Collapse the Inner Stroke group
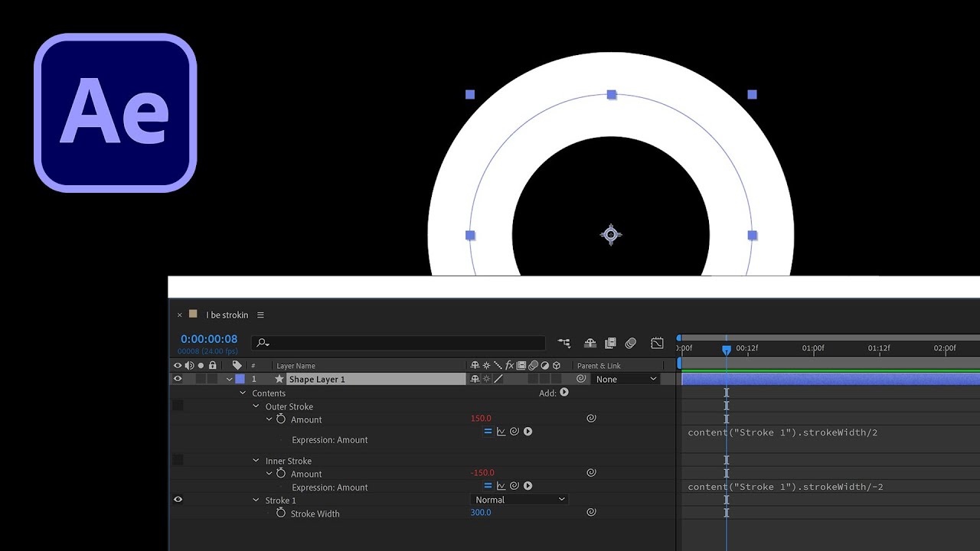The height and width of the screenshot is (551, 980). (256, 461)
